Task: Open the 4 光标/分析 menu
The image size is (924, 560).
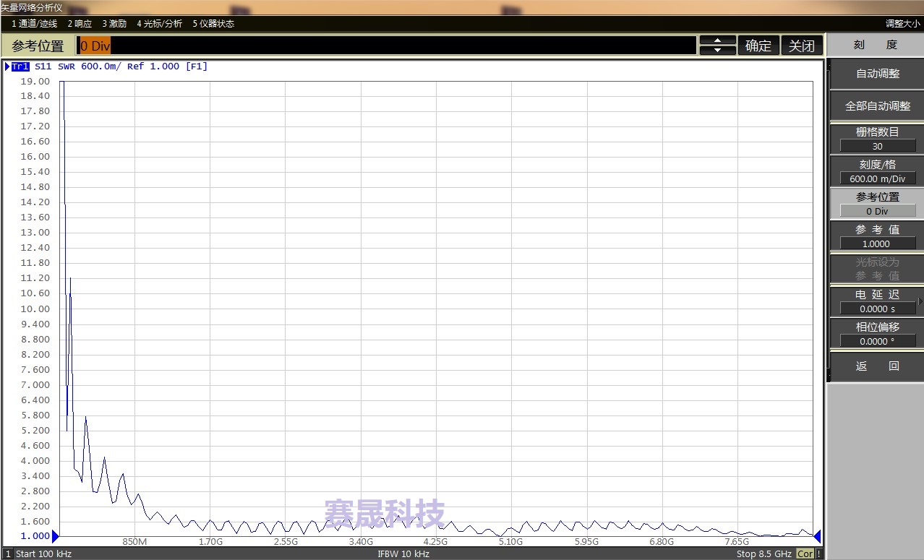Action: 158,23
